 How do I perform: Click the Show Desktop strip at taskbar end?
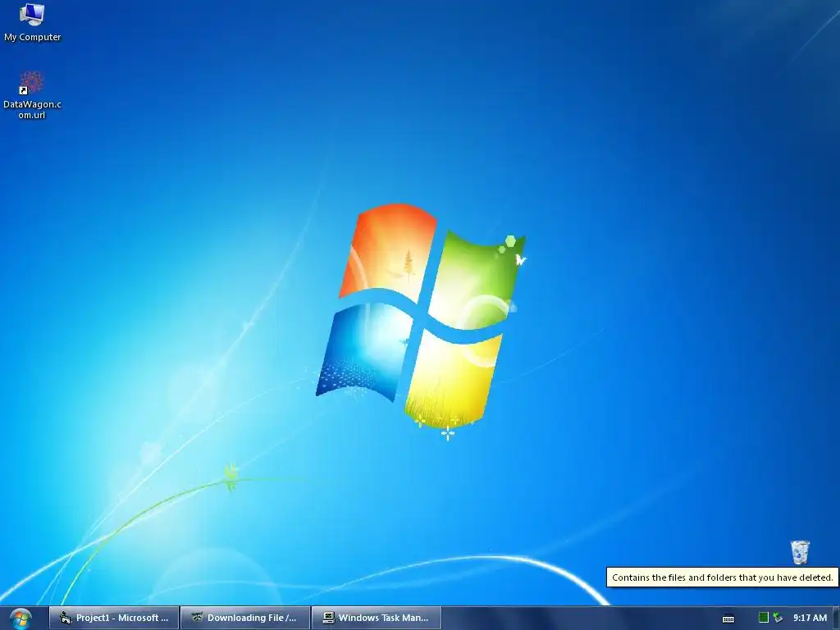(836, 619)
